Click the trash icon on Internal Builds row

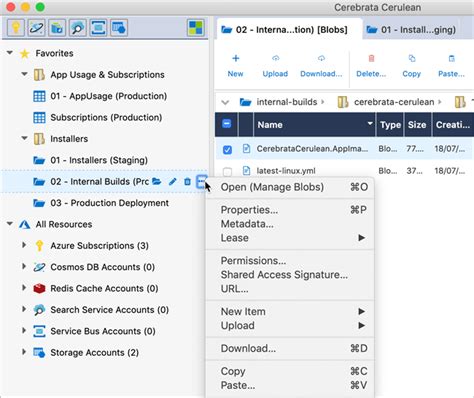[187, 182]
